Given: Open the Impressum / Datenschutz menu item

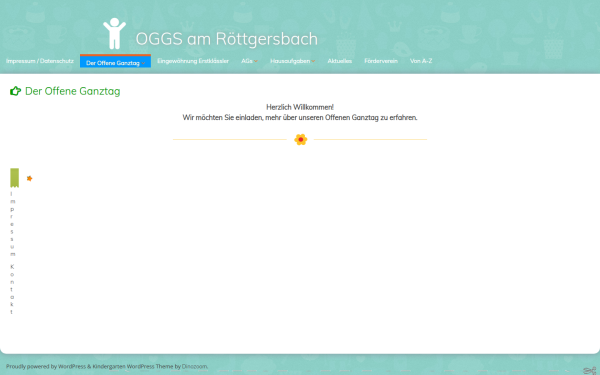Looking at the screenshot, I should click(x=40, y=61).
